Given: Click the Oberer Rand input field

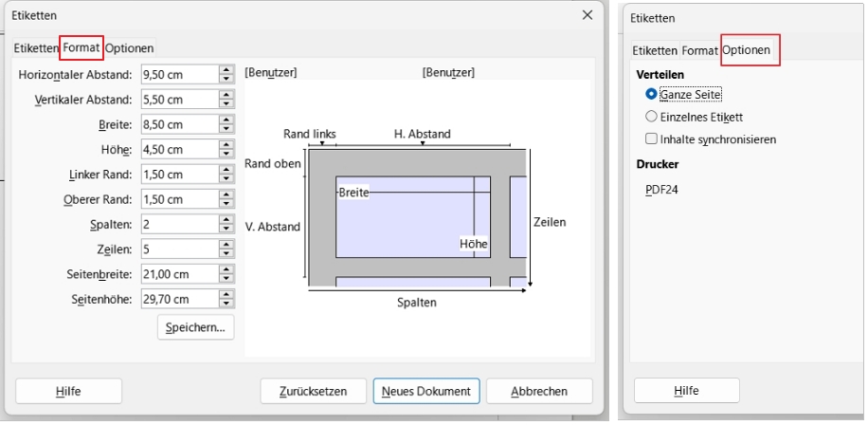Looking at the screenshot, I should click(177, 199).
